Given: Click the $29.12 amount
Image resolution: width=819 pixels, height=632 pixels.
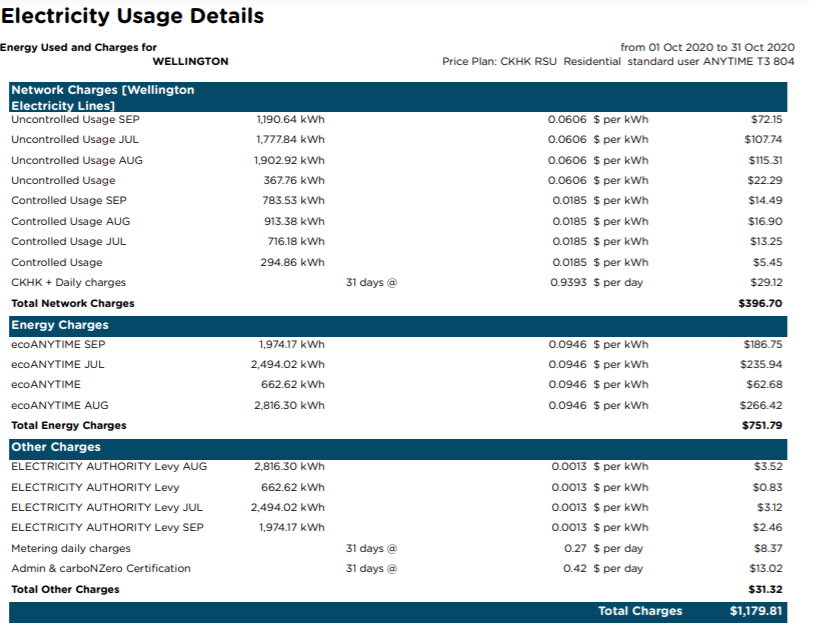Looking at the screenshot, I should coord(766,283).
